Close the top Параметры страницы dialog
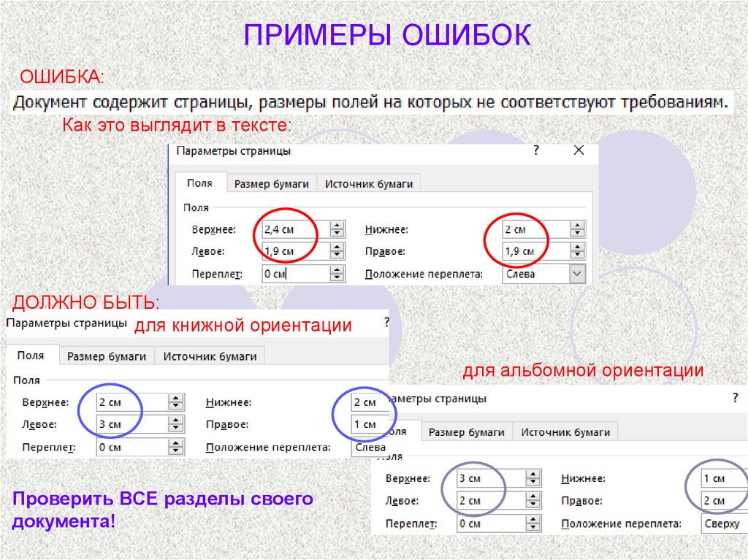 (x=579, y=150)
